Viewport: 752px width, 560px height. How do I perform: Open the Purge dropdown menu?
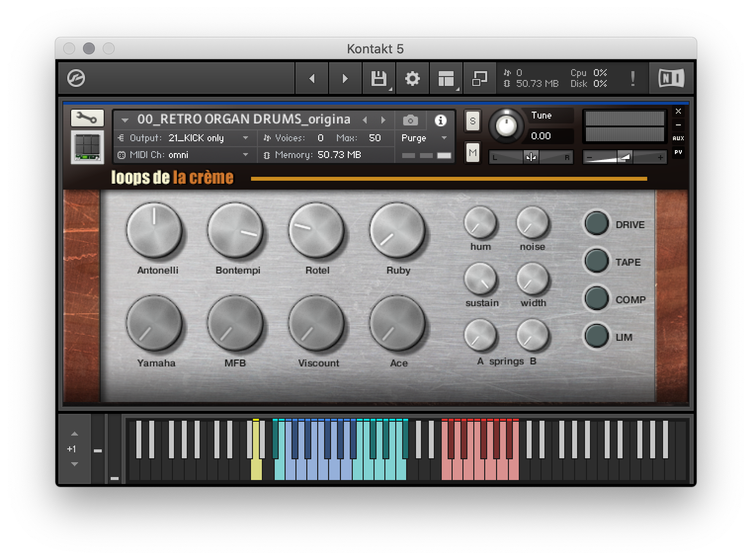click(424, 138)
